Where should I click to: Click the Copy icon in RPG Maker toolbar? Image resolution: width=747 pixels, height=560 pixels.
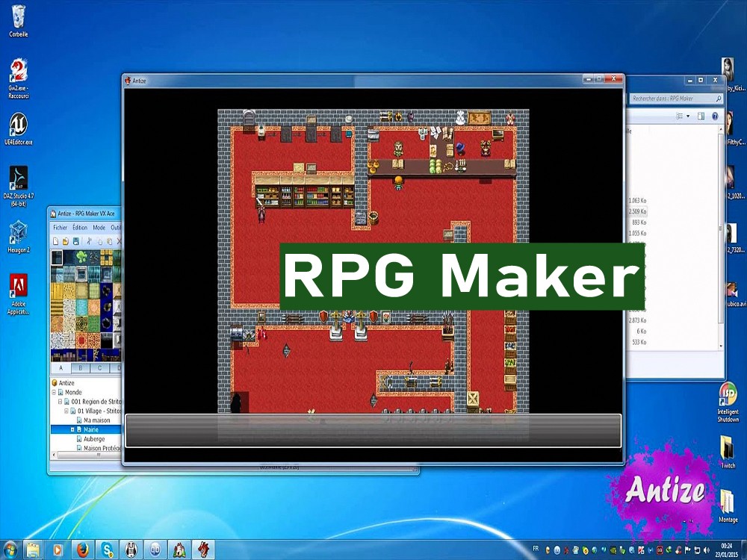click(x=99, y=241)
